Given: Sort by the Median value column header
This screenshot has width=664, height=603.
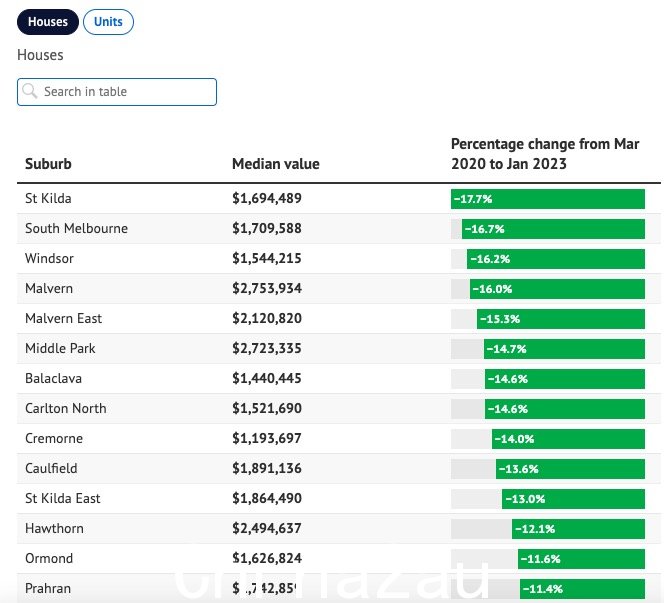Looking at the screenshot, I should pyautogui.click(x=276, y=164).
